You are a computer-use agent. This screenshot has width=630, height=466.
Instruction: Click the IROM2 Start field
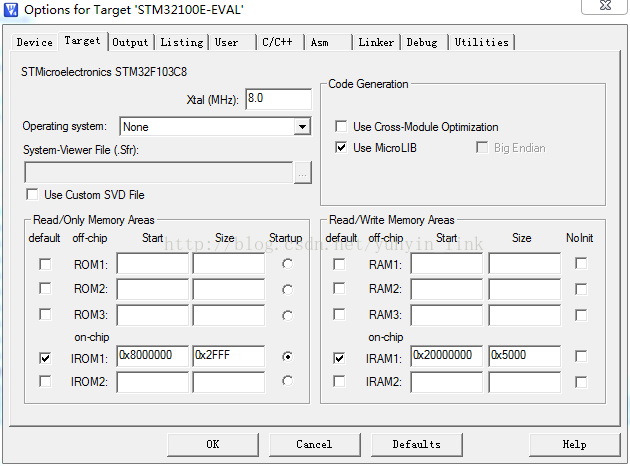coord(153,382)
